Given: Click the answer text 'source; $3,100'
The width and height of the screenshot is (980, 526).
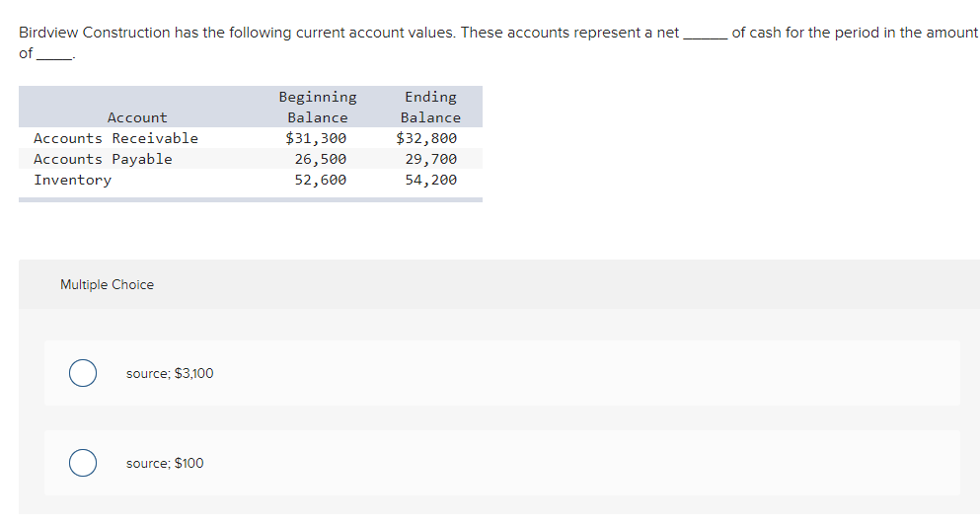Looking at the screenshot, I should click(170, 374).
